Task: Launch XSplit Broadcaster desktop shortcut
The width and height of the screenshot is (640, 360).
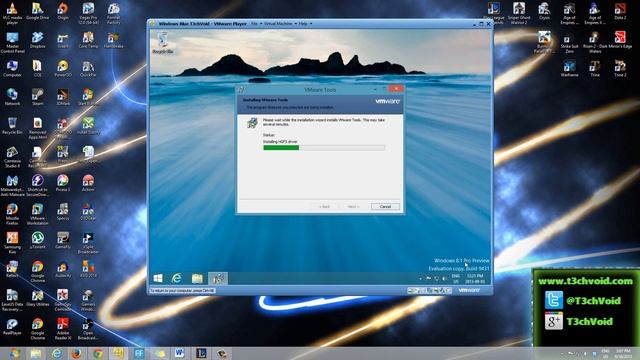Action: pyautogui.click(x=88, y=243)
